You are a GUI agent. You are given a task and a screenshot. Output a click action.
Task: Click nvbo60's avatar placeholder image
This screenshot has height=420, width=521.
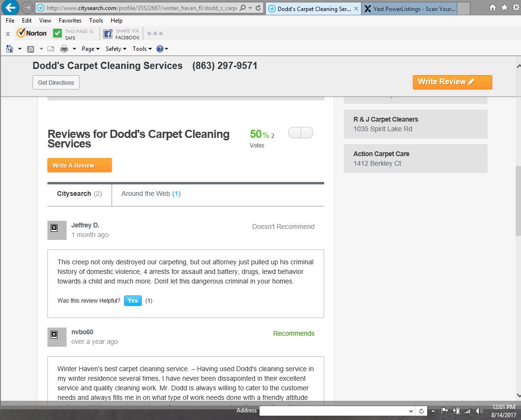[57, 337]
